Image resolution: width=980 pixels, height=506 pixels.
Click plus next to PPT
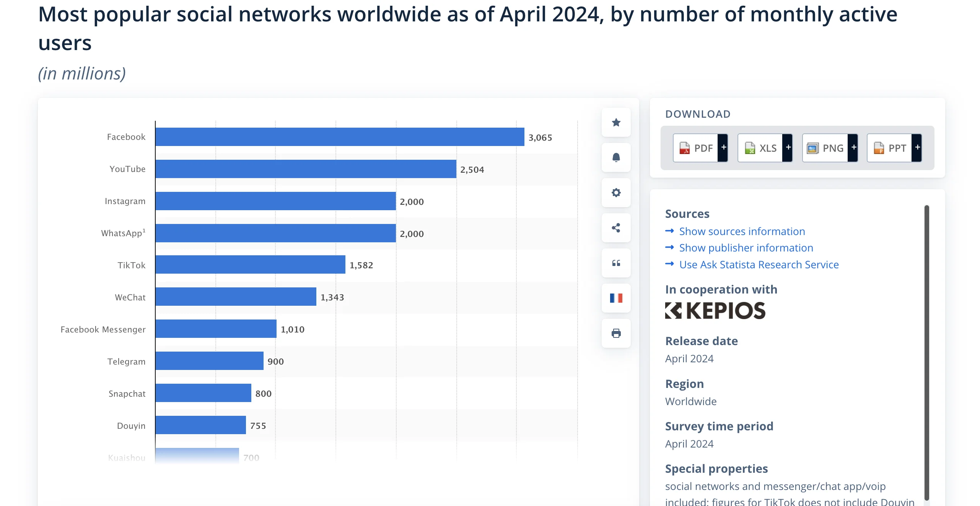pos(917,148)
